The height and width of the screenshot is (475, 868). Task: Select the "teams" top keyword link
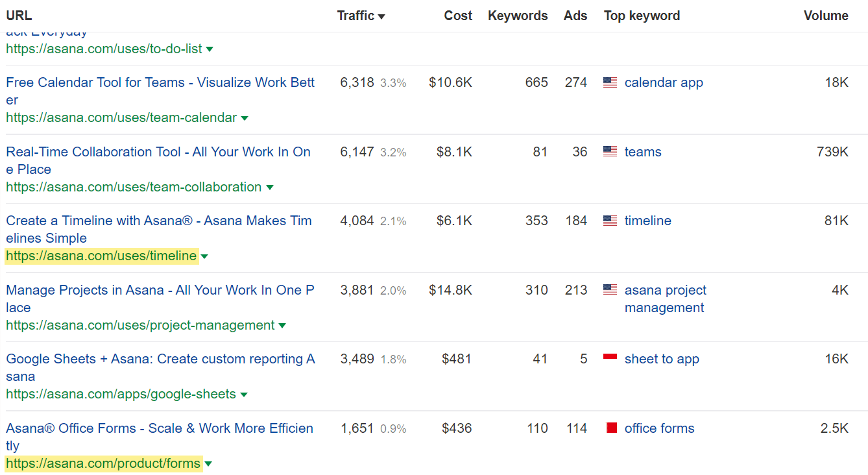pos(642,151)
